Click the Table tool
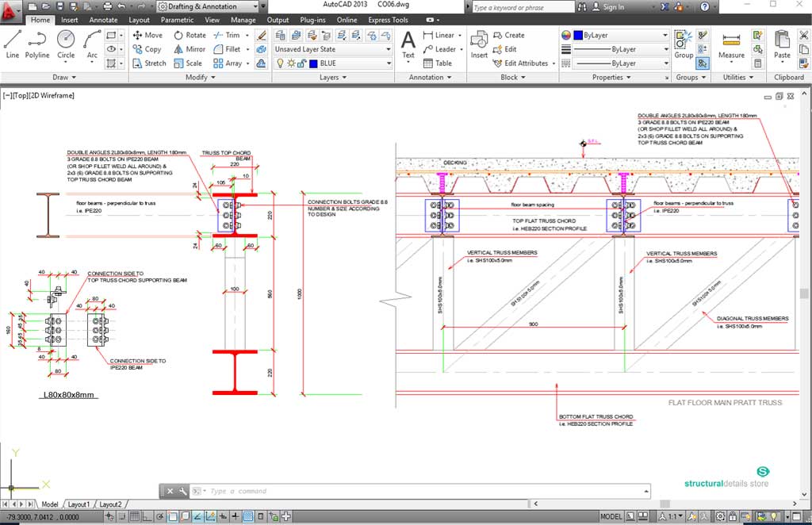The height and width of the screenshot is (525, 812). 438,63
